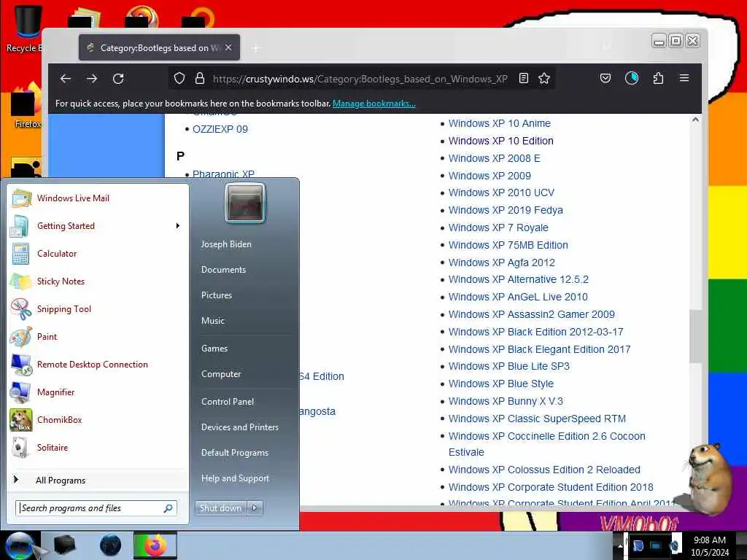747x560 pixels.
Task: Launch Solitaire from Start menu
Action: click(97, 448)
